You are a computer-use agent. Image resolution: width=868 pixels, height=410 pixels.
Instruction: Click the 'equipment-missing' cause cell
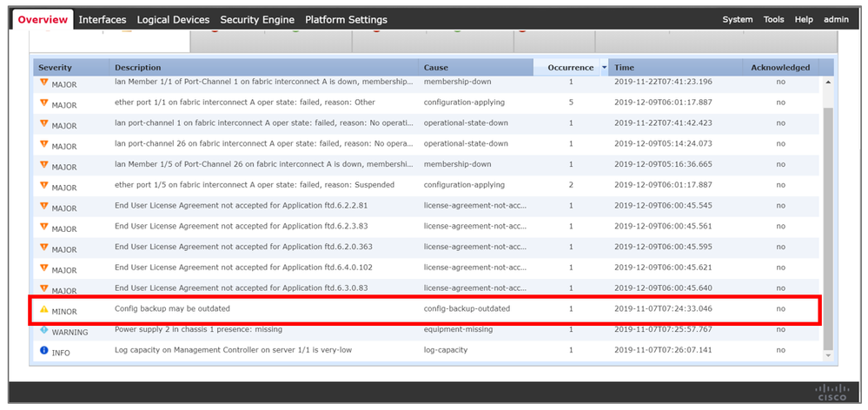pyautogui.click(x=458, y=330)
